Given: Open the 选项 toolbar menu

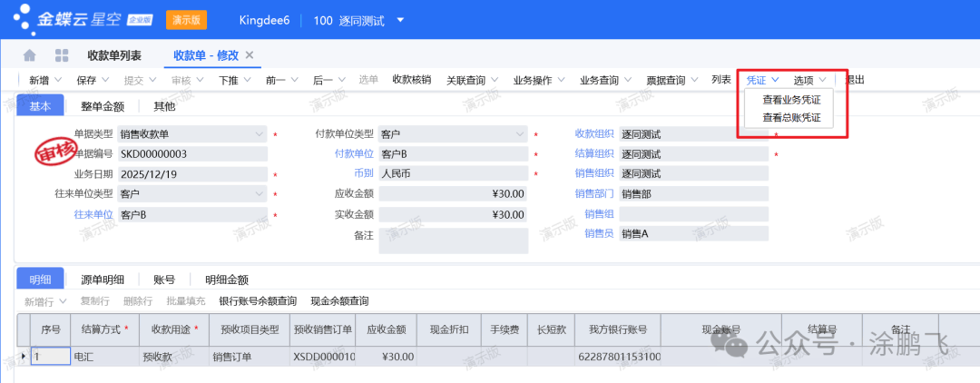Looking at the screenshot, I should [x=808, y=80].
